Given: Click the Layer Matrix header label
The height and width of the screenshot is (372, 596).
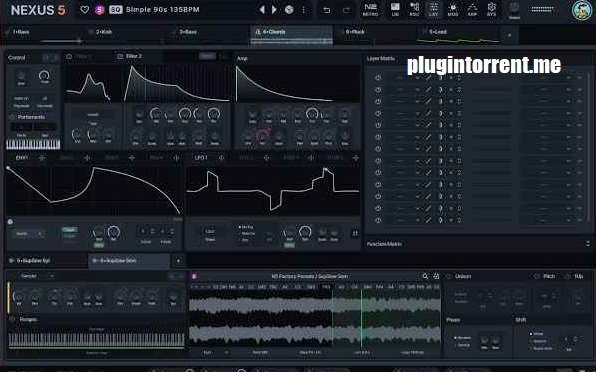Looking at the screenshot, I should pos(381,59).
